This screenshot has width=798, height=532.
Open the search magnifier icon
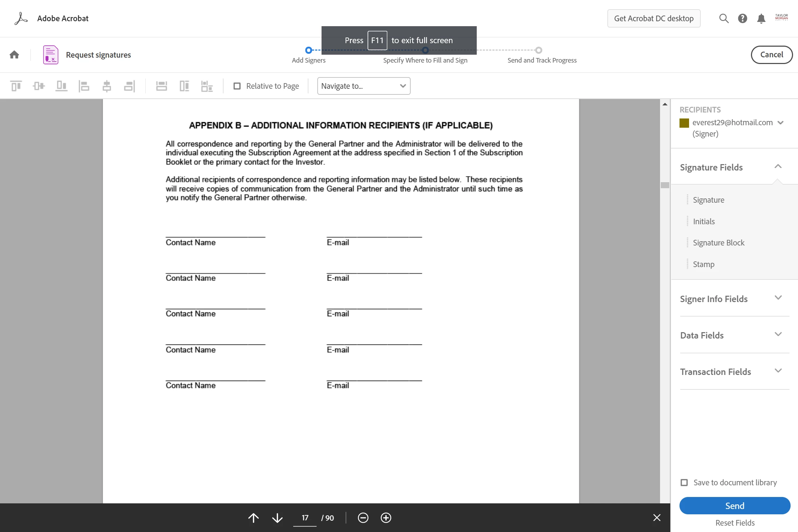[x=724, y=18]
